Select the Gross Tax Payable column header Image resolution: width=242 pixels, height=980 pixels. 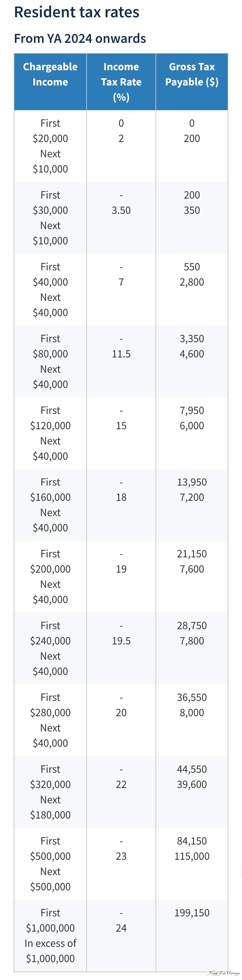point(192,82)
